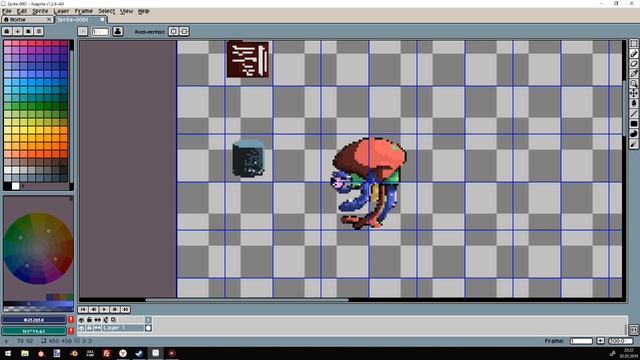Close the Home tab
640x360 pixels.
click(49, 19)
